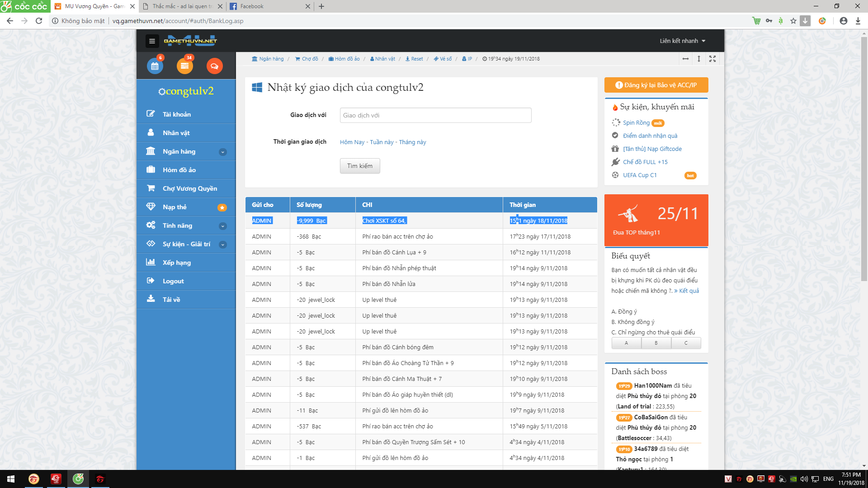This screenshot has height=488, width=868.
Task: Select vote option A in Biểu quyết
Action: 626,343
